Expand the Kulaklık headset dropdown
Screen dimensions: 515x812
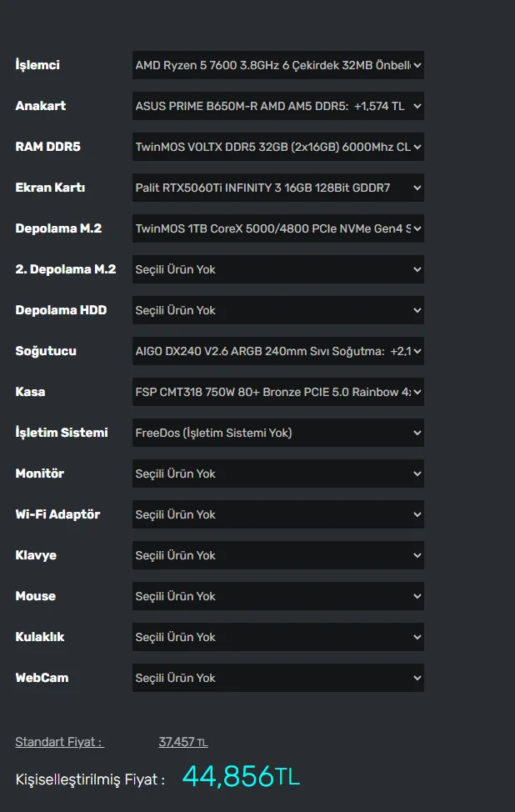coord(277,637)
